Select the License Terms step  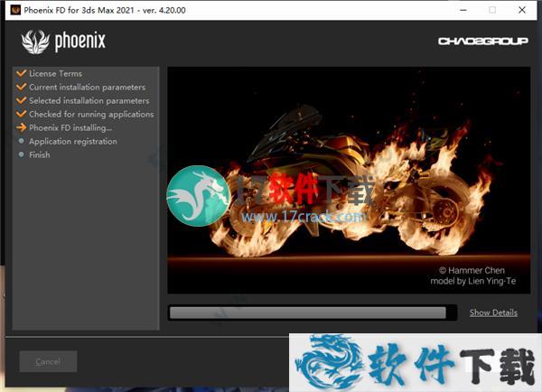point(56,74)
